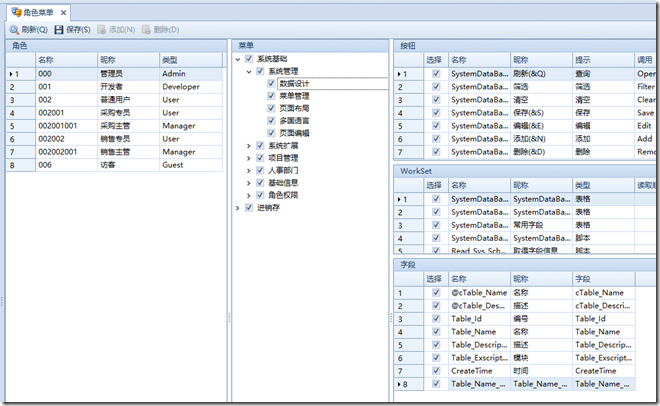Click the Guest type cell
Screen dimensions: 660x406
click(x=191, y=165)
